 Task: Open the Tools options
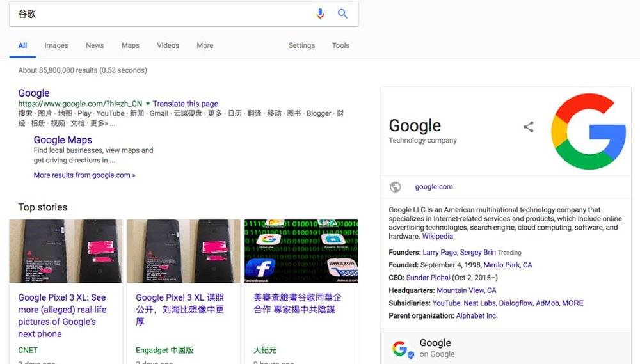340,45
